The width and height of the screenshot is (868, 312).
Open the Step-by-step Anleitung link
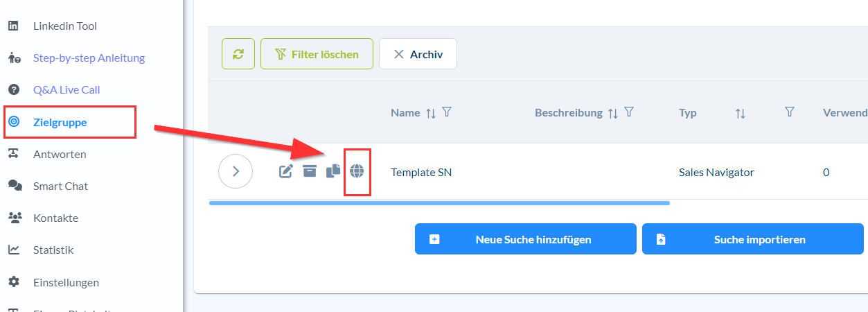pos(89,58)
